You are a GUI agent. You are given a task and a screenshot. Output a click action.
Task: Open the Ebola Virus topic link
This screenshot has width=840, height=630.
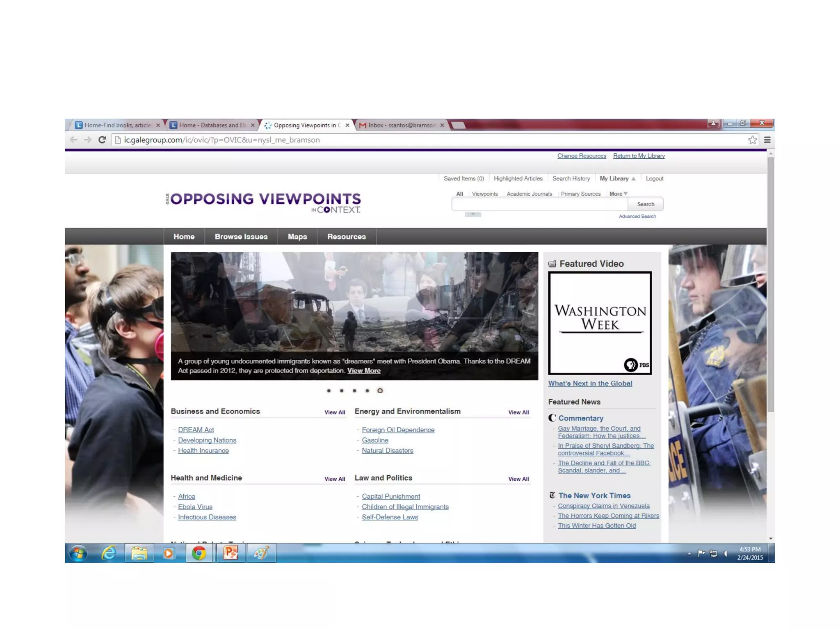(195, 507)
